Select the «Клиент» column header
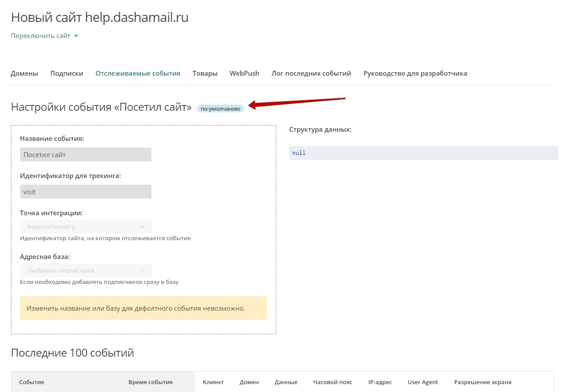This screenshot has width=573, height=392. click(213, 382)
